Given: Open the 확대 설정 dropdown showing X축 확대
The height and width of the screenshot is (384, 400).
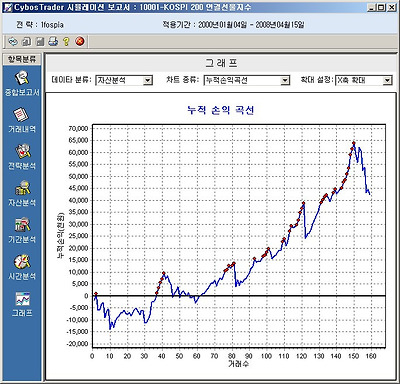Looking at the screenshot, I should click(363, 80).
